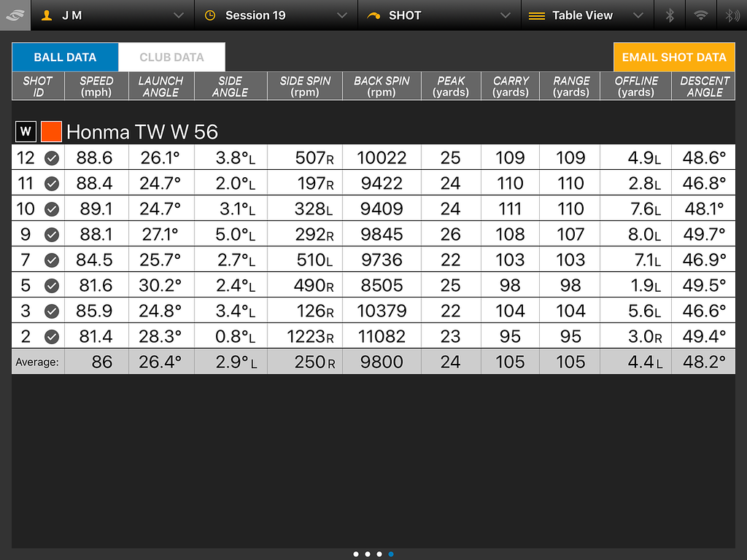Viewport: 747px width, 560px height.
Task: Toggle the checkmark for shot 11
Action: pos(52,183)
